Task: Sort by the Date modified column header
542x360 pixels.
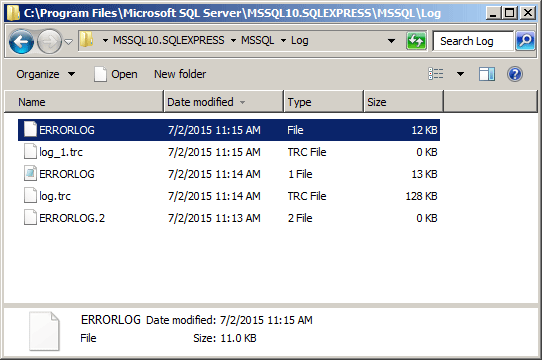Action: click(x=224, y=102)
